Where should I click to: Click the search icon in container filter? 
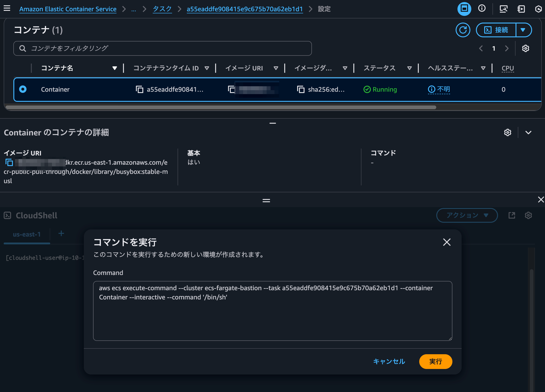23,48
